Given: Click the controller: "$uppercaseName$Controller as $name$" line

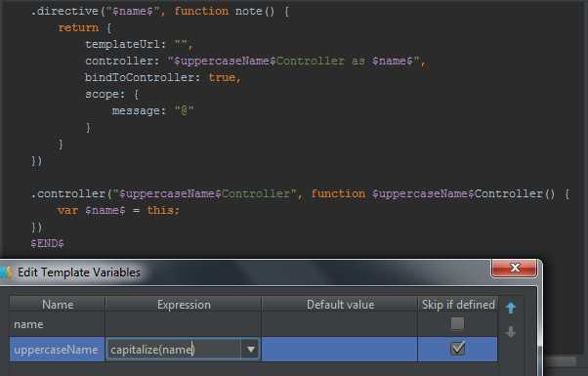Looking at the screenshot, I should click(256, 62).
